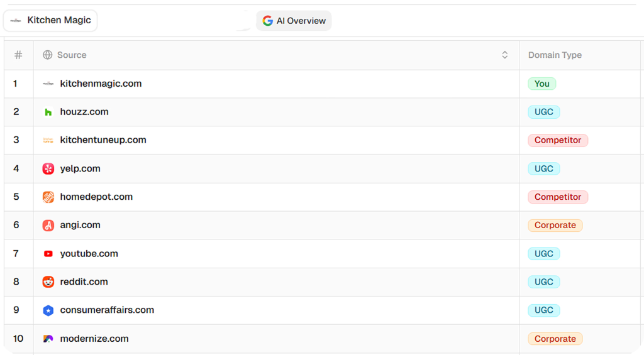Viewport: 644px width, 355px height.
Task: Click the YouTube play icon
Action: click(48, 254)
